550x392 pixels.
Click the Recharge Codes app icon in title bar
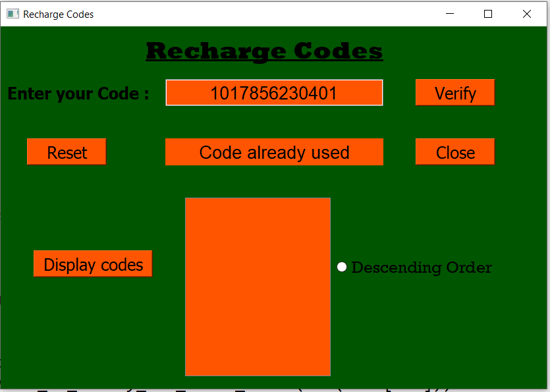point(13,14)
